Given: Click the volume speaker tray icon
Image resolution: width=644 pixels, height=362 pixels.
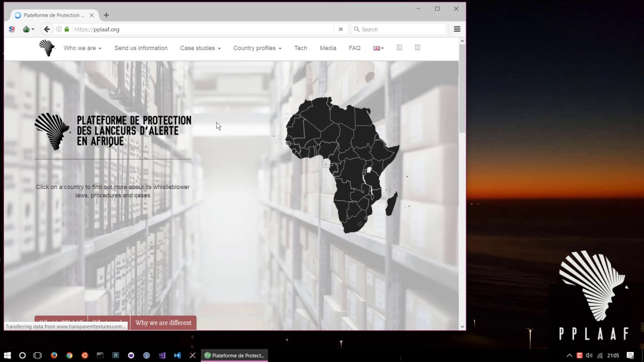Looking at the screenshot, I should [x=589, y=355].
